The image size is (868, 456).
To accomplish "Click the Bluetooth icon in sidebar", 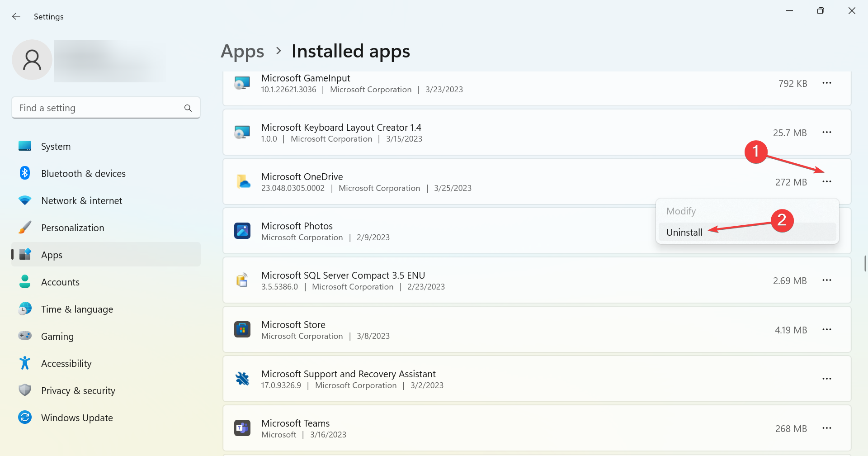I will click(x=25, y=173).
